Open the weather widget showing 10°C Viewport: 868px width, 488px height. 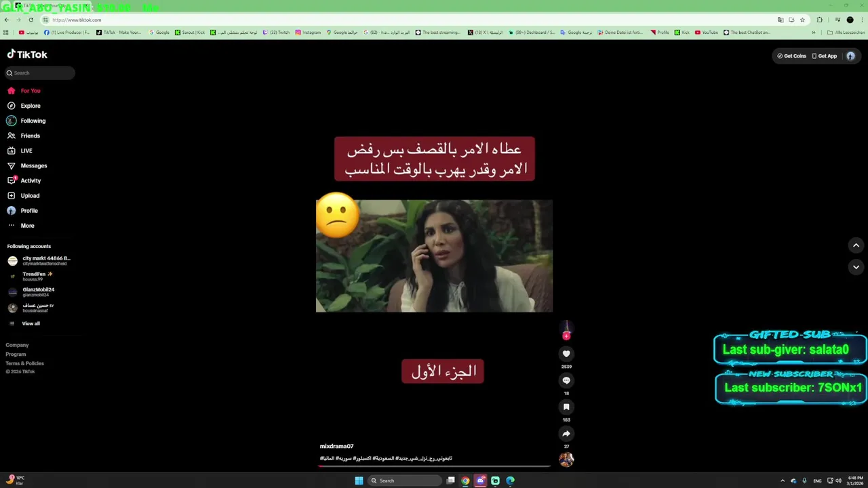pyautogui.click(x=14, y=481)
